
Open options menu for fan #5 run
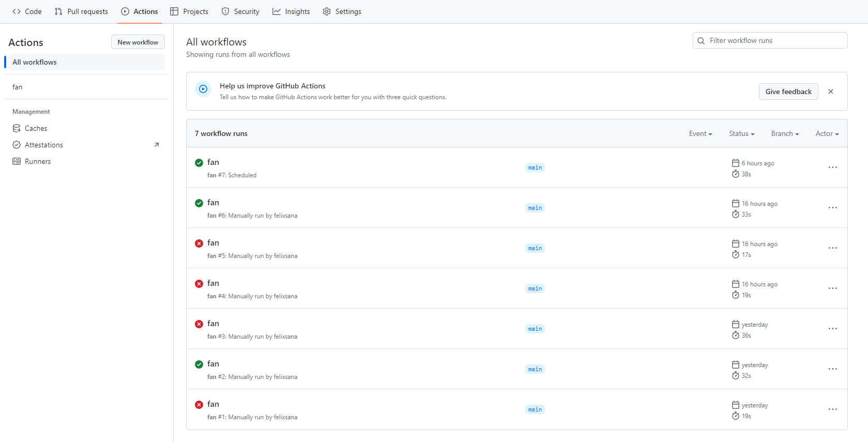832,248
